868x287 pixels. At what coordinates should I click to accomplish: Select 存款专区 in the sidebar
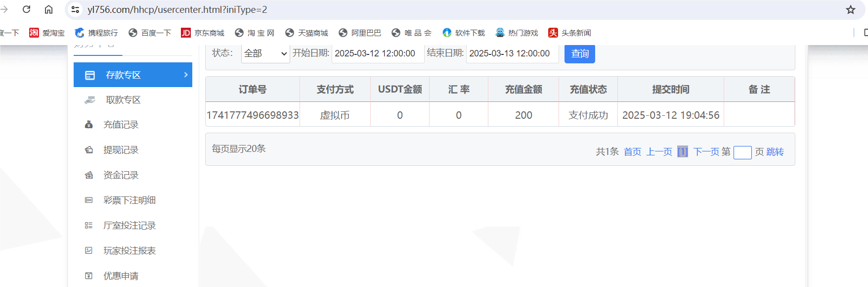point(133,75)
